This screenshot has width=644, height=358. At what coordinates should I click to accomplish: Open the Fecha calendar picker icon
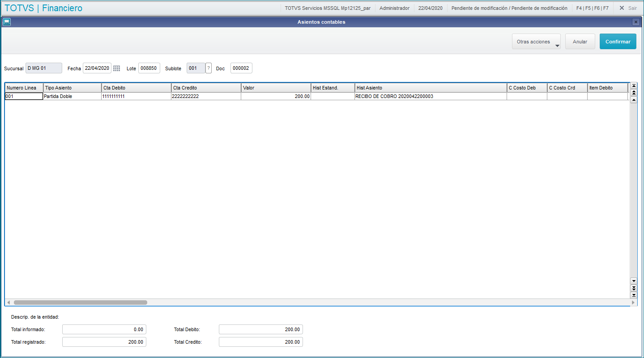coord(116,68)
